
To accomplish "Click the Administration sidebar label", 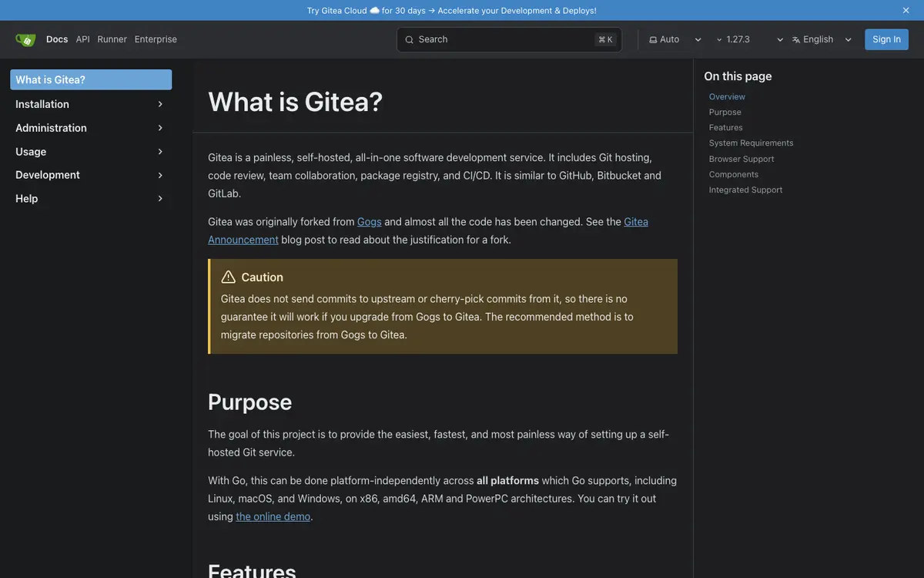I will click(51, 128).
